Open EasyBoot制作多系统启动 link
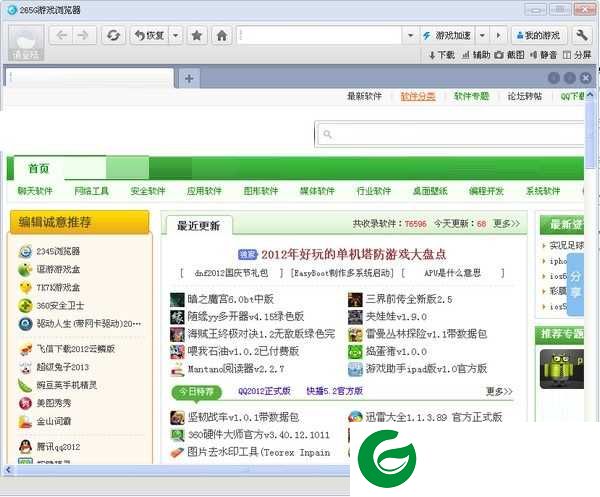The width and height of the screenshot is (600, 497). pos(342,273)
